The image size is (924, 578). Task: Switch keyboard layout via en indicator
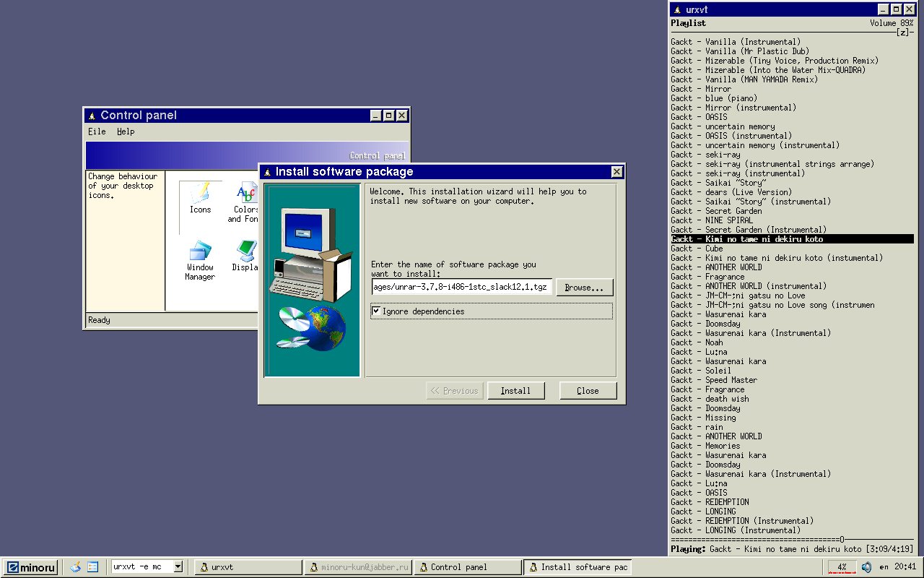[884, 567]
